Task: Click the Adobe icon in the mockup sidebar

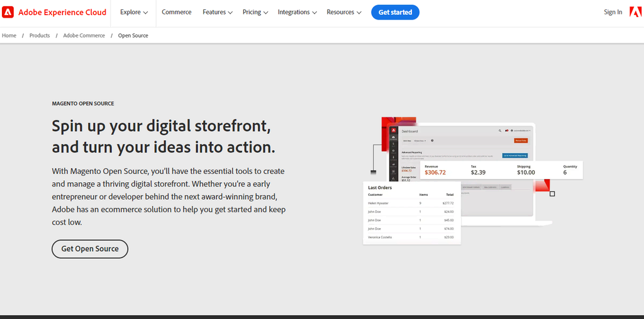Action: coord(394,130)
